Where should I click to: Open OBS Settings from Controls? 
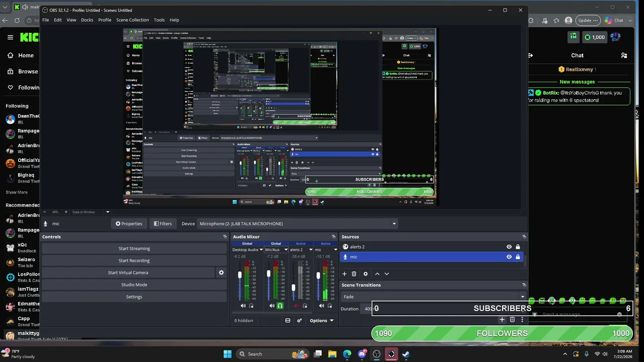pyautogui.click(x=134, y=297)
